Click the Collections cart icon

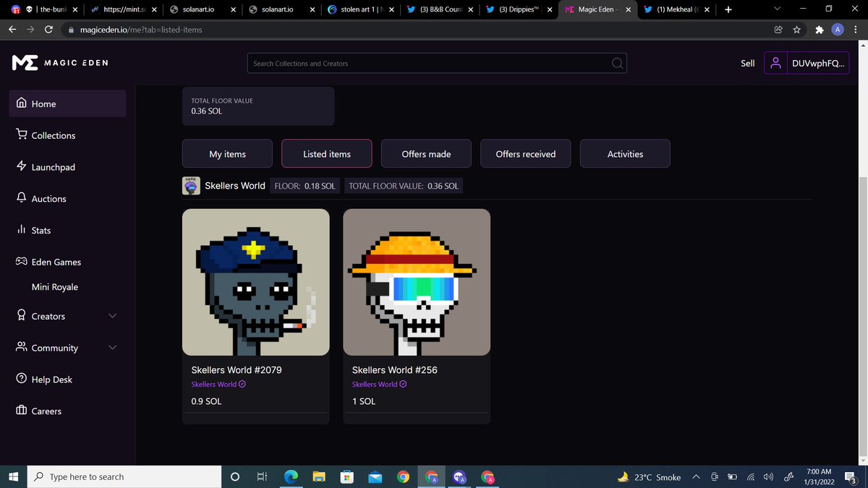coord(22,134)
